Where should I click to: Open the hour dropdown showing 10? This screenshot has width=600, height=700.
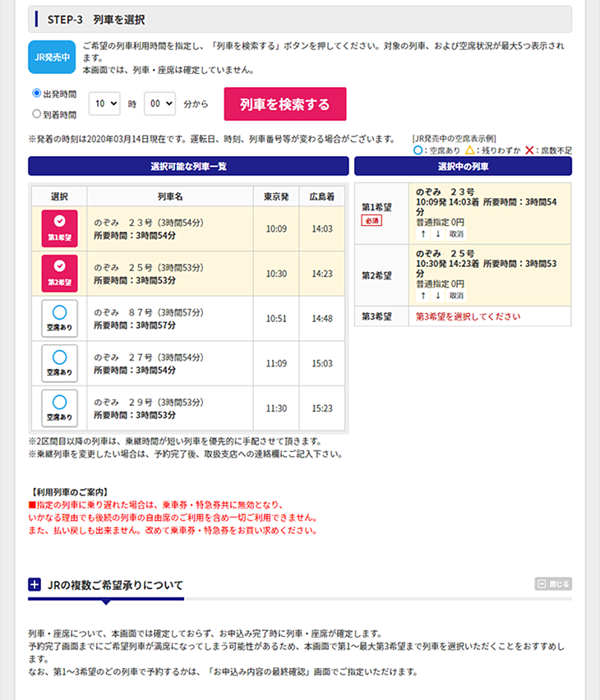click(106, 104)
